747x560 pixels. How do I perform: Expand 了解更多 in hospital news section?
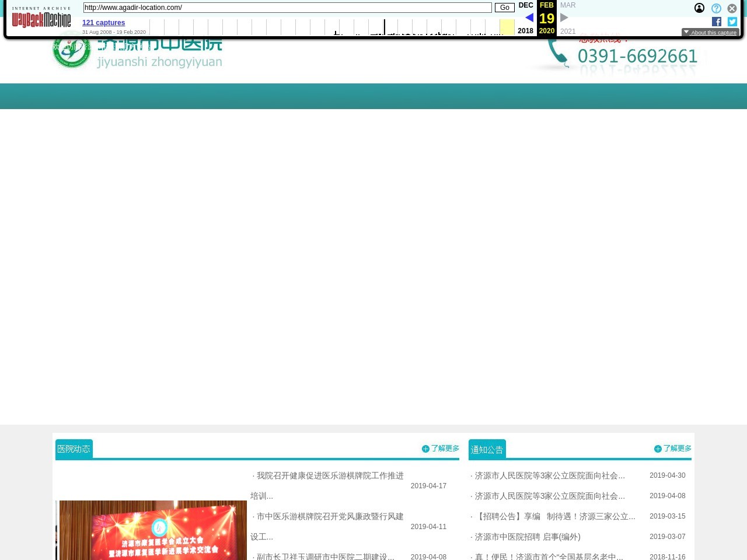pos(441,449)
